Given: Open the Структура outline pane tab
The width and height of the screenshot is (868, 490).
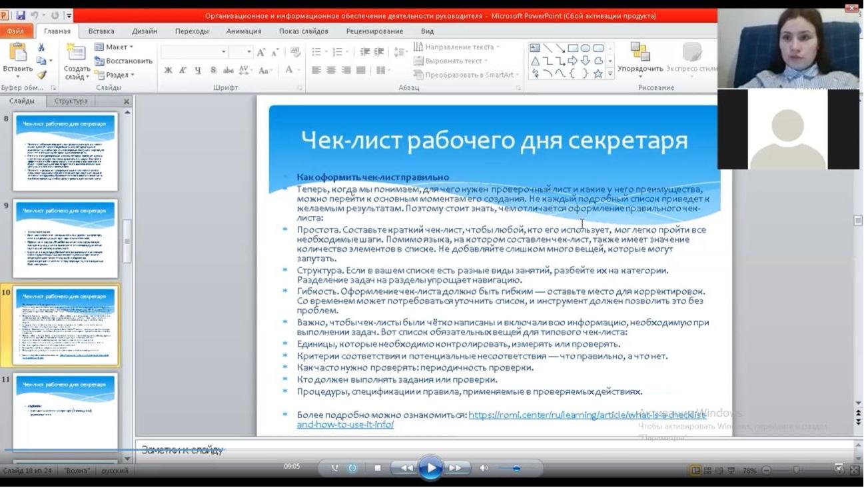Looking at the screenshot, I should pyautogui.click(x=71, y=101).
